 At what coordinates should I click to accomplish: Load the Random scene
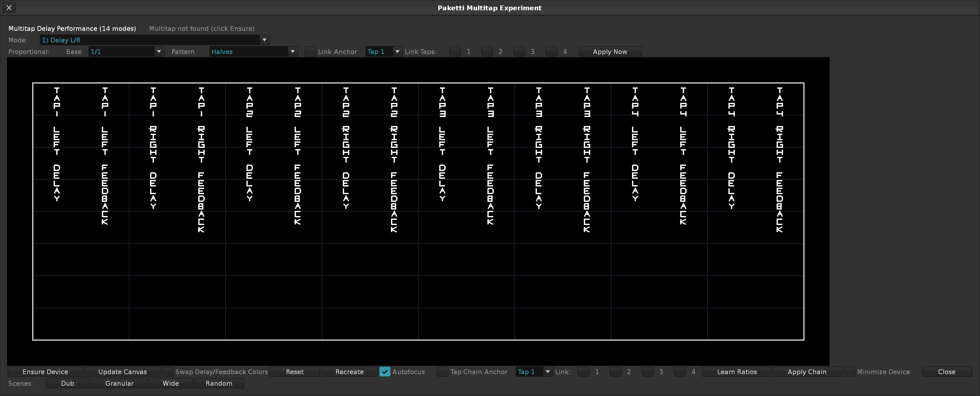tap(219, 383)
